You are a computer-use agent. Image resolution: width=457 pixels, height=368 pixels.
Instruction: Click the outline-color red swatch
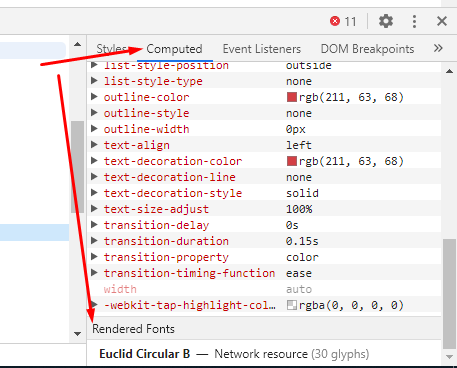(292, 97)
